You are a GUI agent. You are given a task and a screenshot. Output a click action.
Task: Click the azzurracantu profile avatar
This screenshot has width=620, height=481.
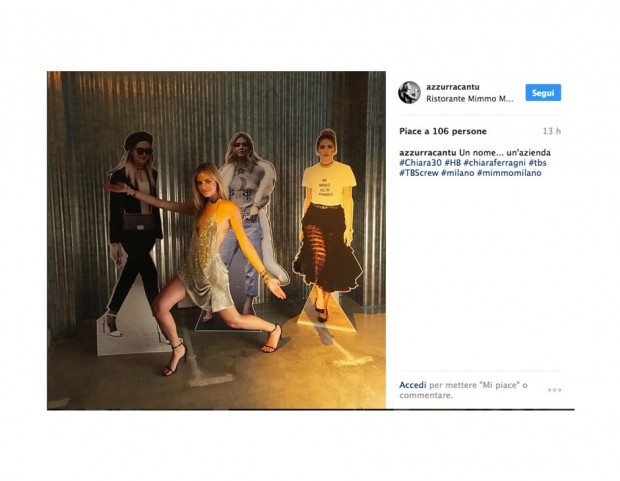pyautogui.click(x=409, y=93)
